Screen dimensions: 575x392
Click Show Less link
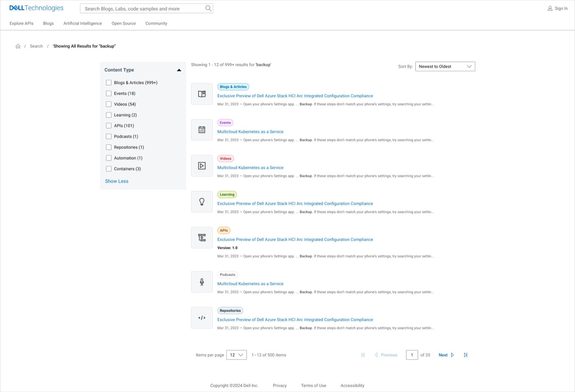pyautogui.click(x=116, y=181)
